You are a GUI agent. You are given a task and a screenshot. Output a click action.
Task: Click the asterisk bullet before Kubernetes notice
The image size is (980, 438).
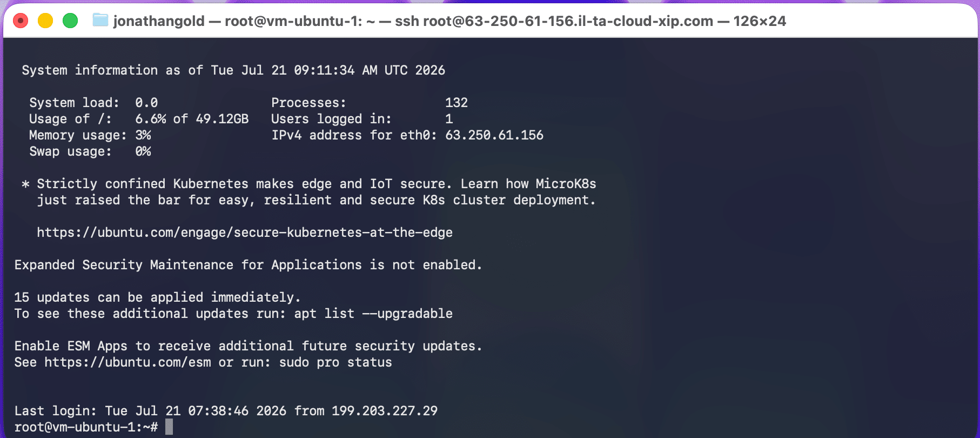point(25,185)
